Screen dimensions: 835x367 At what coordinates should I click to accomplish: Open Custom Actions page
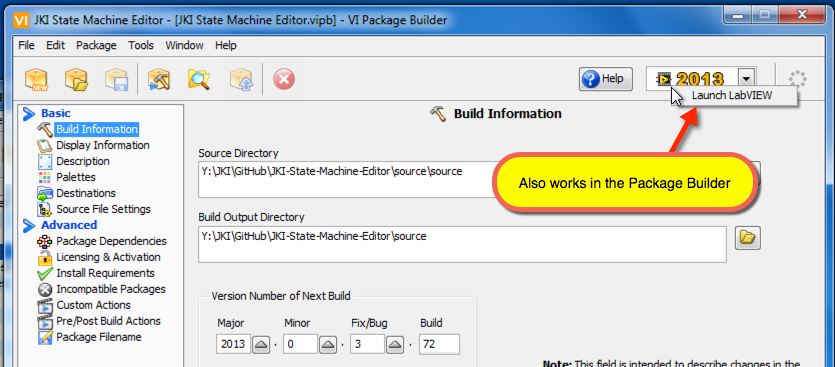pyautogui.click(x=93, y=305)
